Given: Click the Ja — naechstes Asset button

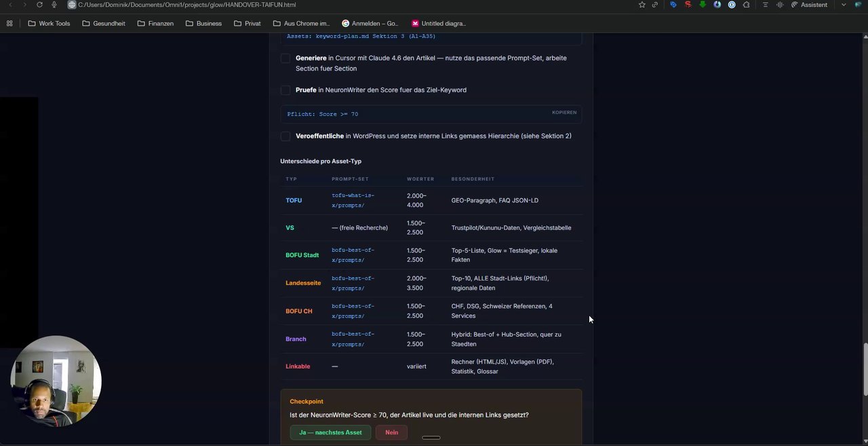Looking at the screenshot, I should [330, 432].
